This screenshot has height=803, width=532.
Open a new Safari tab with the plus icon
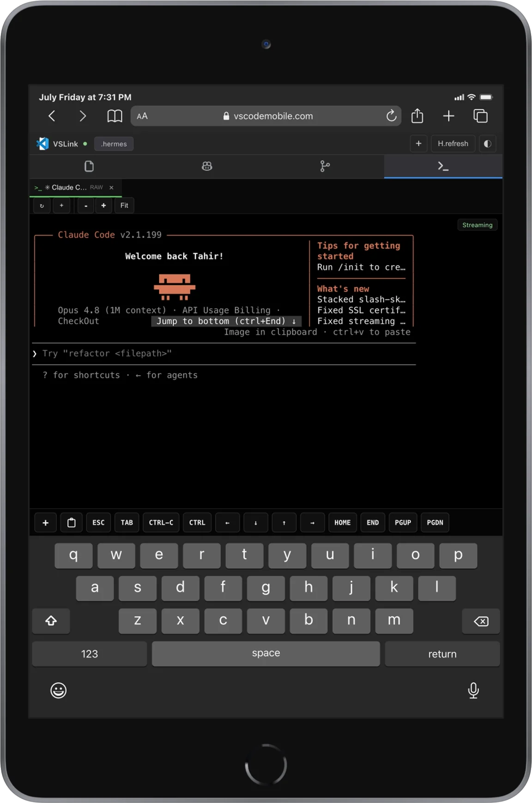448,116
